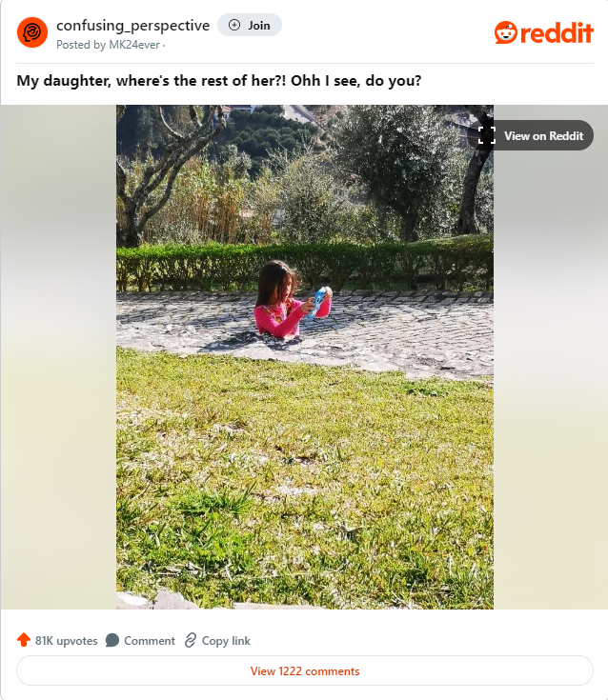The width and height of the screenshot is (608, 700).
Task: Open the confusing_perspective subreddit name link
Action: tap(132, 26)
